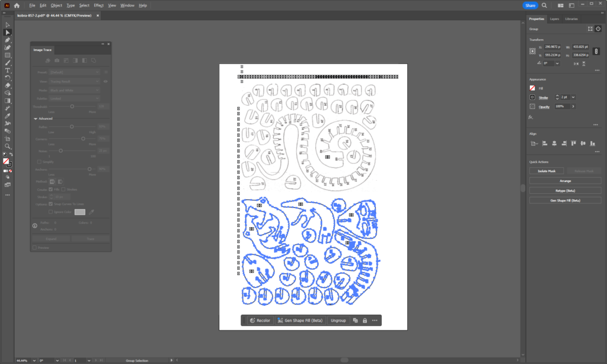Click the Retype (Beta) quick action

tap(565, 190)
